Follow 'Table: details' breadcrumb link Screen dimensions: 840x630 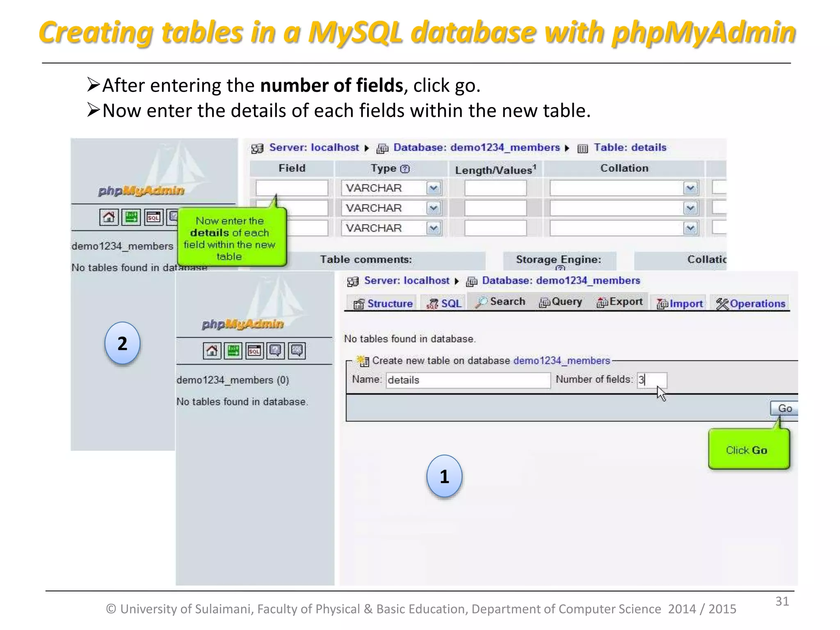tap(630, 148)
